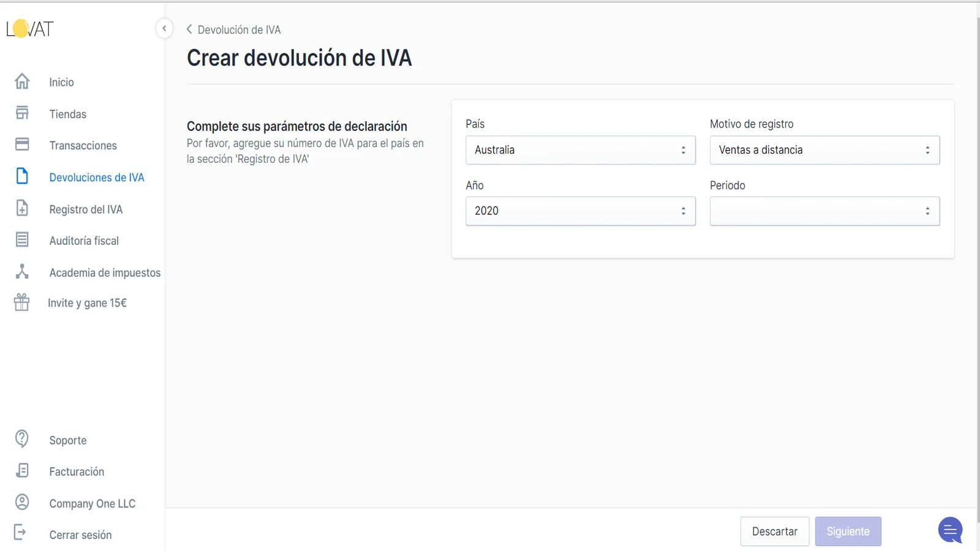Go to Inicio in the sidebar
The width and height of the screenshot is (980, 551).
coord(61,82)
